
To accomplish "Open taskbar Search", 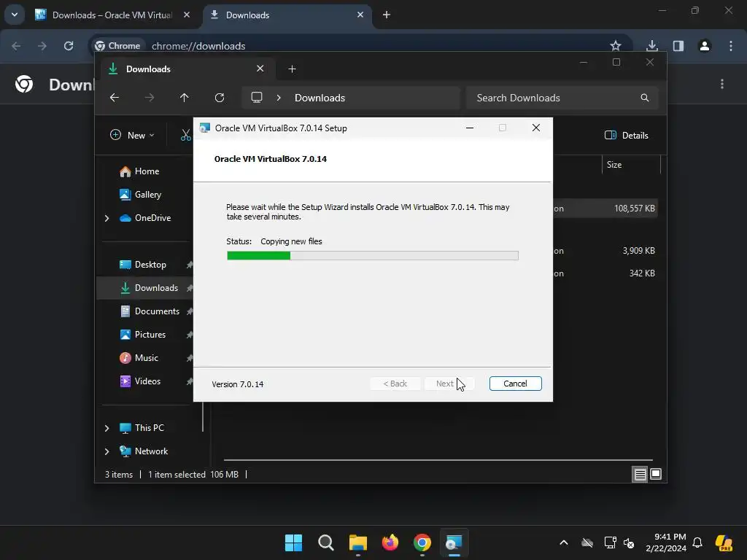I will (x=326, y=542).
